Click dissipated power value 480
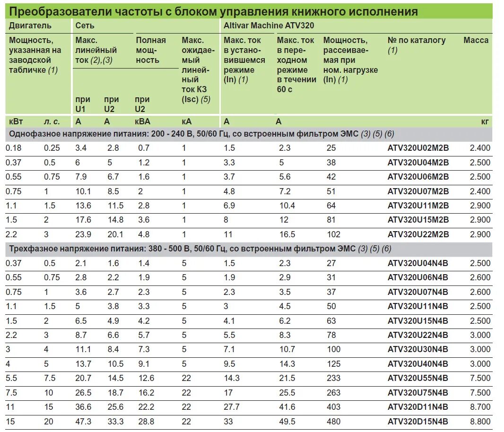Viewport: 504px width, 432px height. tap(334, 422)
